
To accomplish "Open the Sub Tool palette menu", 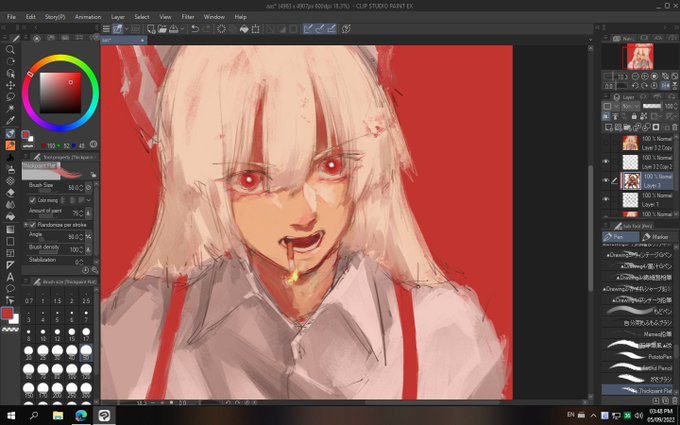I will coord(606,226).
